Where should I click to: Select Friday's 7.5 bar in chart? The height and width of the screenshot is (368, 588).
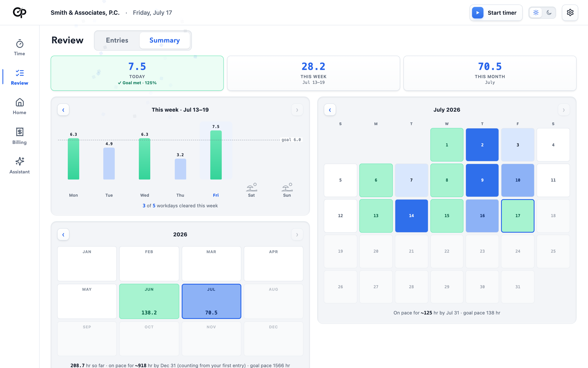tap(216, 155)
